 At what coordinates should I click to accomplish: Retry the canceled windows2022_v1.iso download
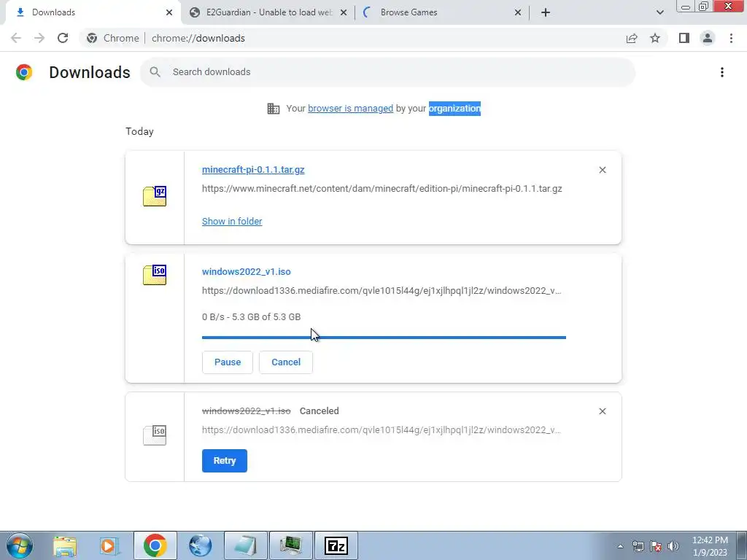click(x=225, y=461)
